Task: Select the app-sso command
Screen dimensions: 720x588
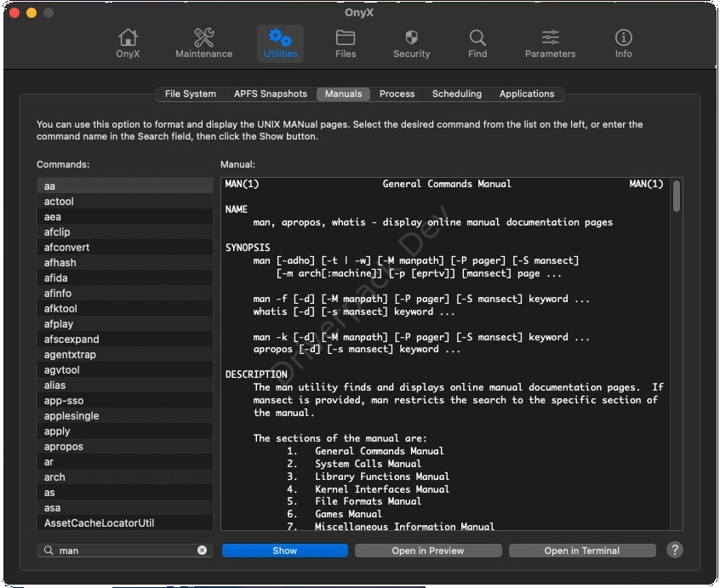Action: [x=125, y=400]
